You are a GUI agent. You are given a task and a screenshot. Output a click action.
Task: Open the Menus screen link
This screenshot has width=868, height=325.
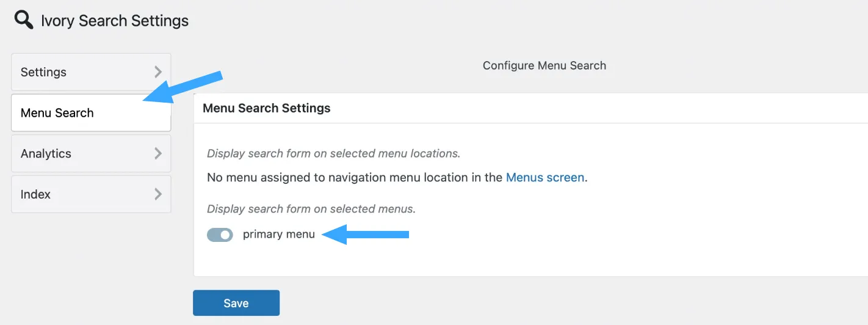(545, 178)
